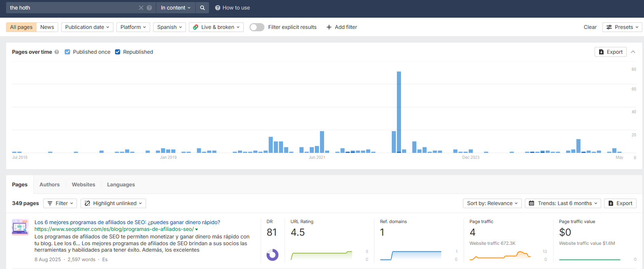Click the Ref. domains blue sparkline
Viewport: 644px width, 269px height.
[x=410, y=255]
